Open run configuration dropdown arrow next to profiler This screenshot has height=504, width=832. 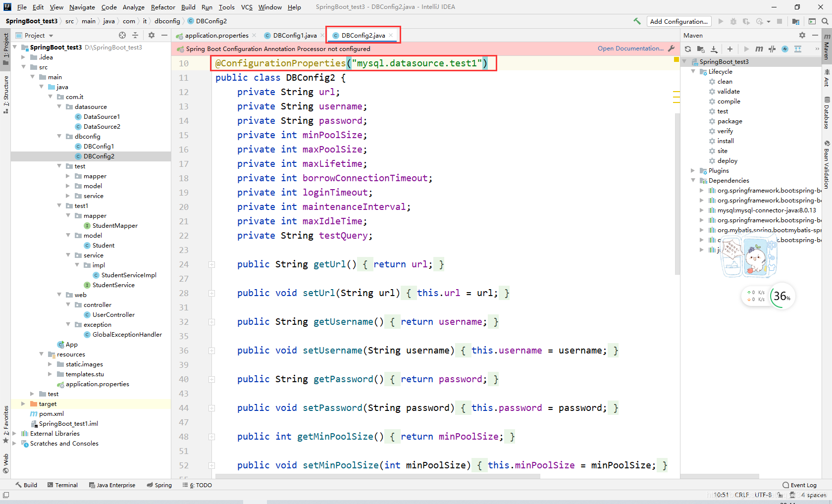pyautogui.click(x=769, y=21)
